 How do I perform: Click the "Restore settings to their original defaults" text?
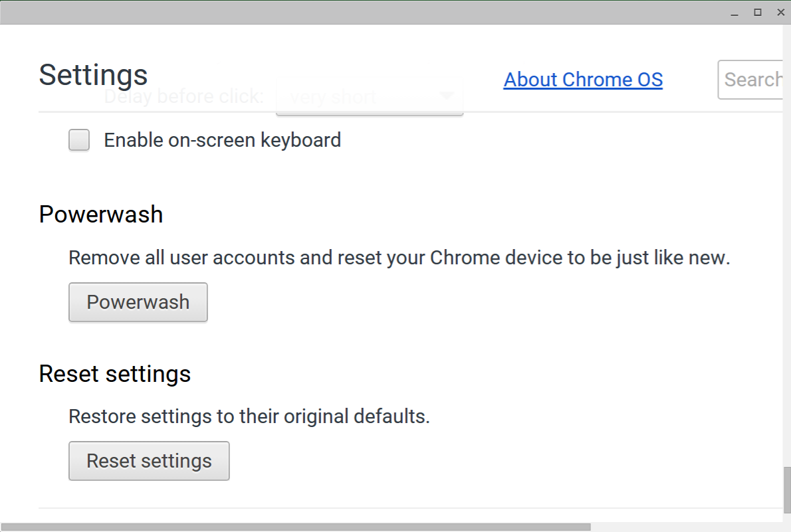tap(249, 416)
